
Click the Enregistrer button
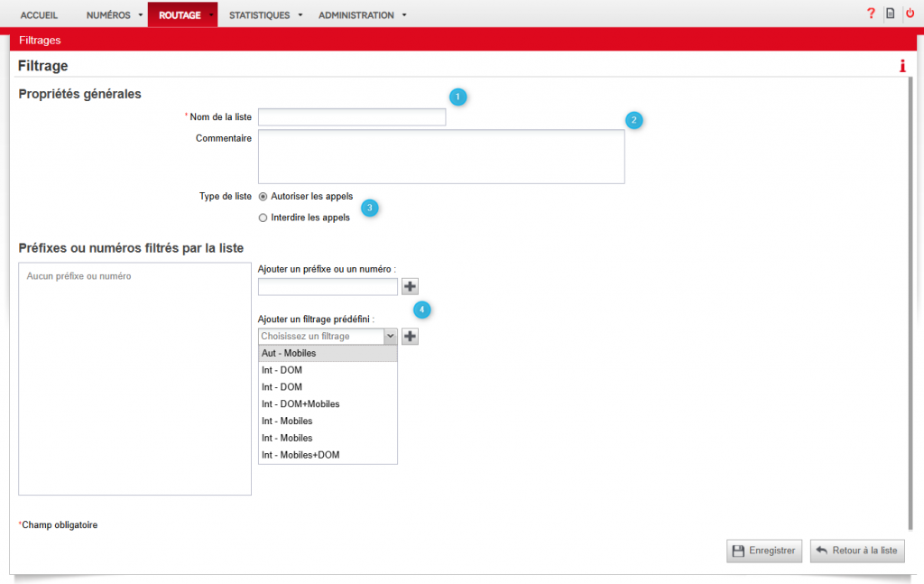click(763, 551)
